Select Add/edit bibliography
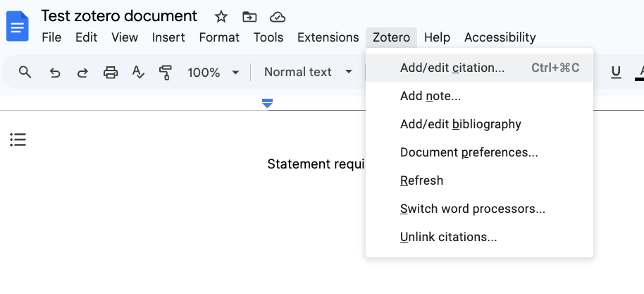644x294 pixels. (x=479, y=124)
